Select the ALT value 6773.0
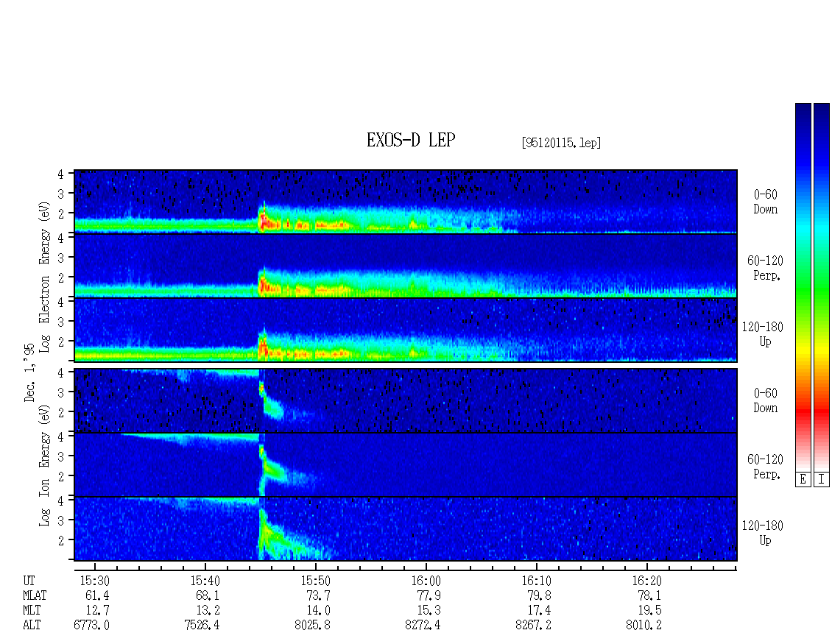832x644 pixels. (x=91, y=626)
